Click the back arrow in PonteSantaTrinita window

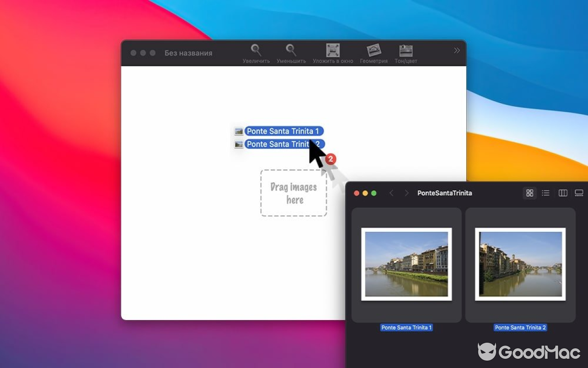click(391, 193)
